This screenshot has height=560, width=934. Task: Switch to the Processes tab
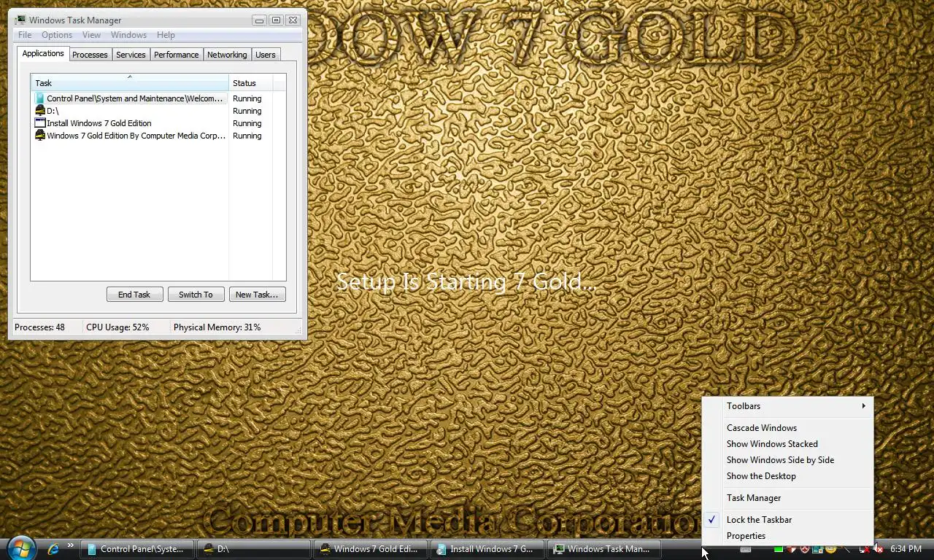pos(90,55)
